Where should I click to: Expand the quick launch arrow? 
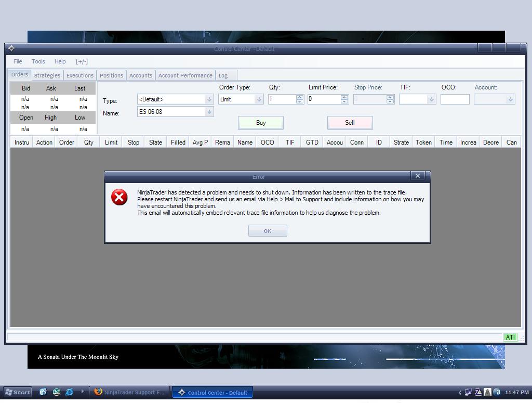[83, 391]
